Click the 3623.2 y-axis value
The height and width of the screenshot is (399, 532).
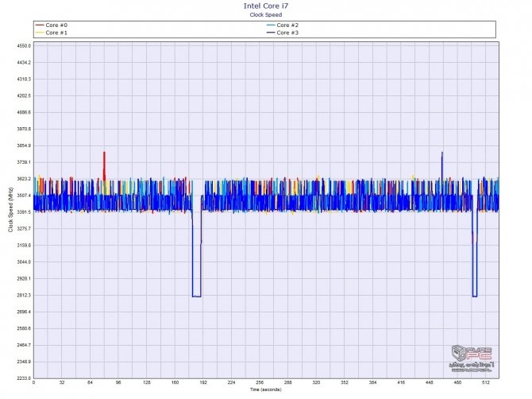[x=24, y=179]
